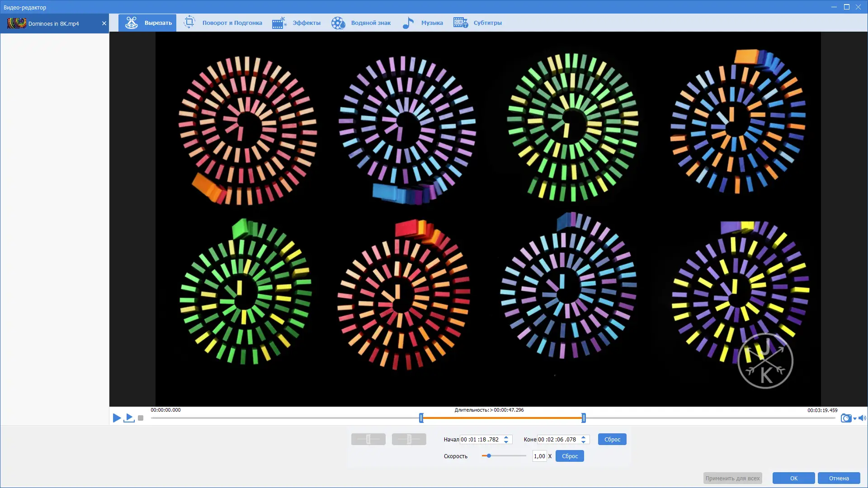
Task: Increase start time with the up arrow
Action: click(x=506, y=437)
